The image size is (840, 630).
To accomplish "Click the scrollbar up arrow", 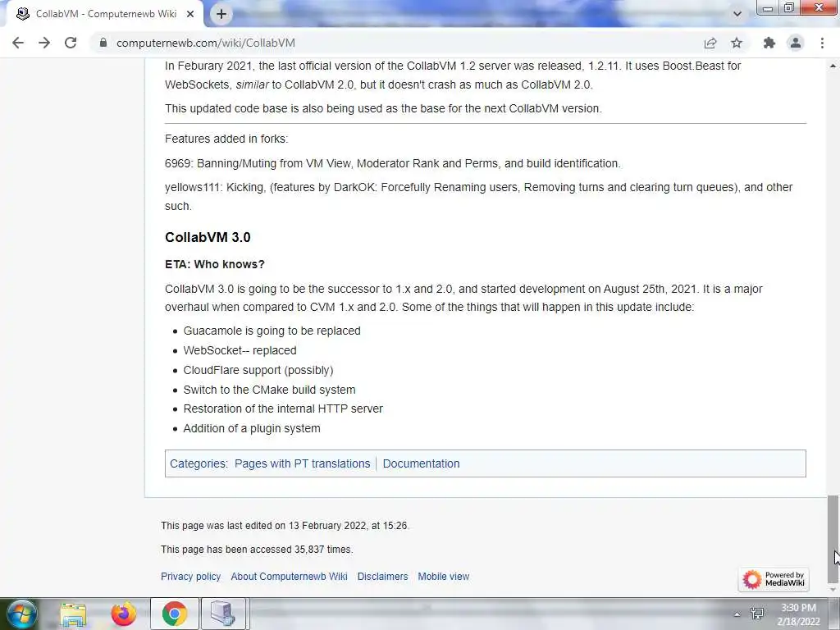I will 833,66.
